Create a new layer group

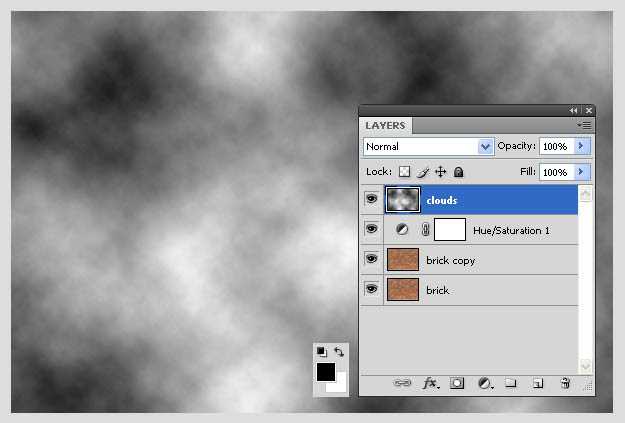pyautogui.click(x=510, y=383)
